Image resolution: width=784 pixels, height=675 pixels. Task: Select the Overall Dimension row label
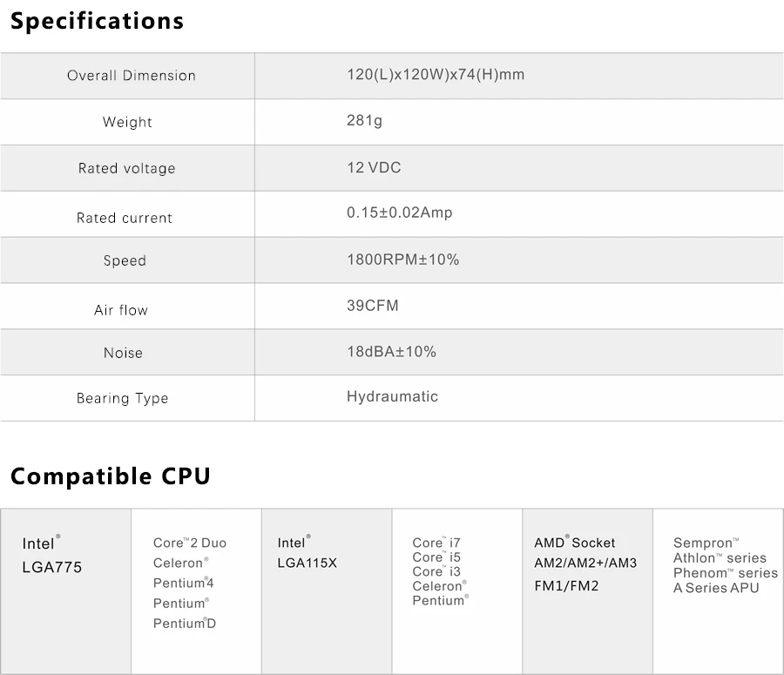pos(132,76)
